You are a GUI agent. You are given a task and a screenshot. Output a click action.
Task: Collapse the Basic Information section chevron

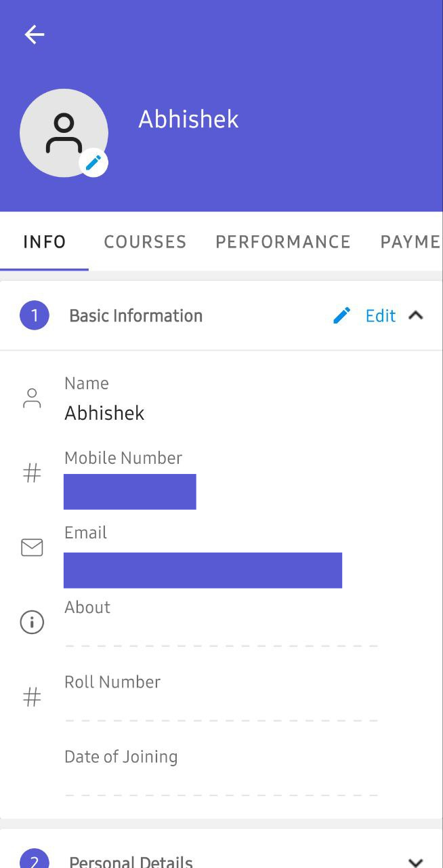coord(416,315)
